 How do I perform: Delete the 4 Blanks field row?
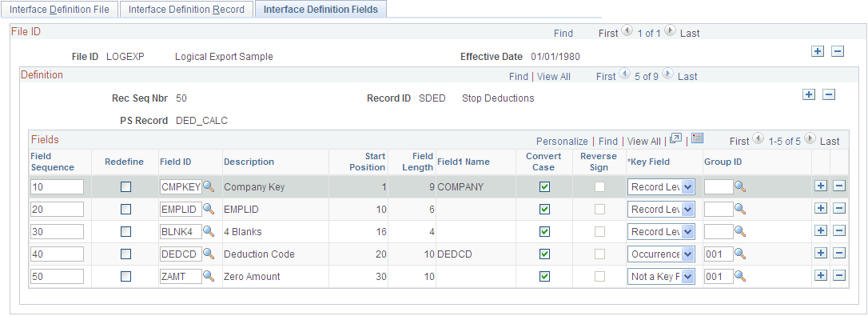(839, 230)
